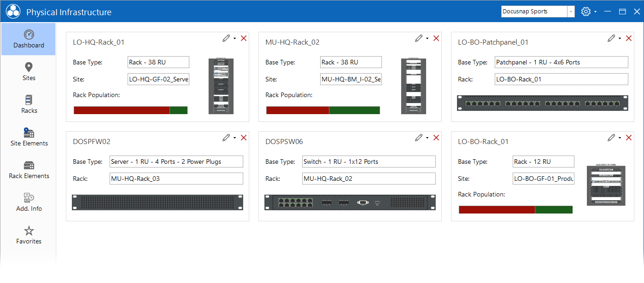This screenshot has height=283, width=644.
Task: Remove the LO-HQ-Rack_01 card with the red X
Action: coord(244,38)
